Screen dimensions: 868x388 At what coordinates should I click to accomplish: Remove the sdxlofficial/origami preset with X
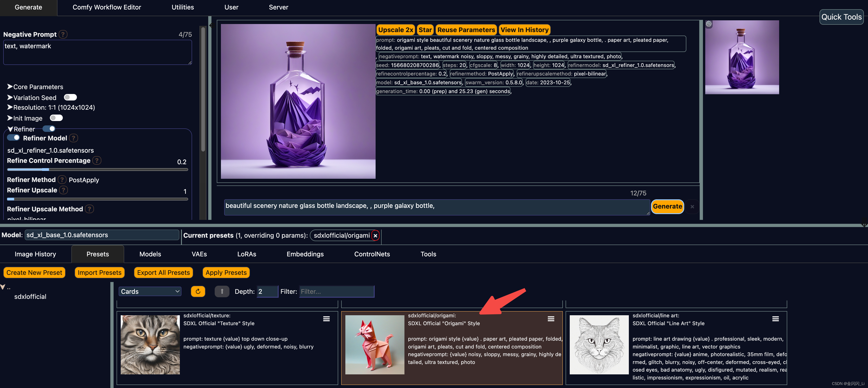click(375, 236)
